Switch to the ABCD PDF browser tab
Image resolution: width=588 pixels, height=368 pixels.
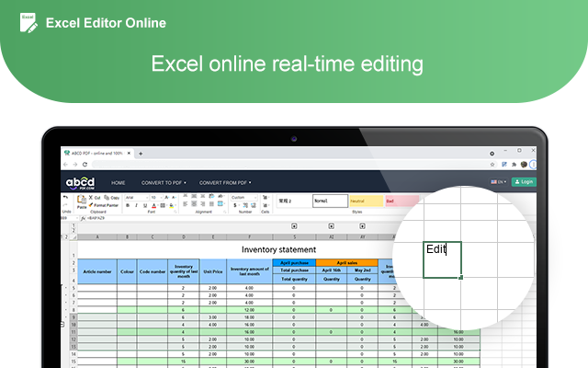coord(96,154)
